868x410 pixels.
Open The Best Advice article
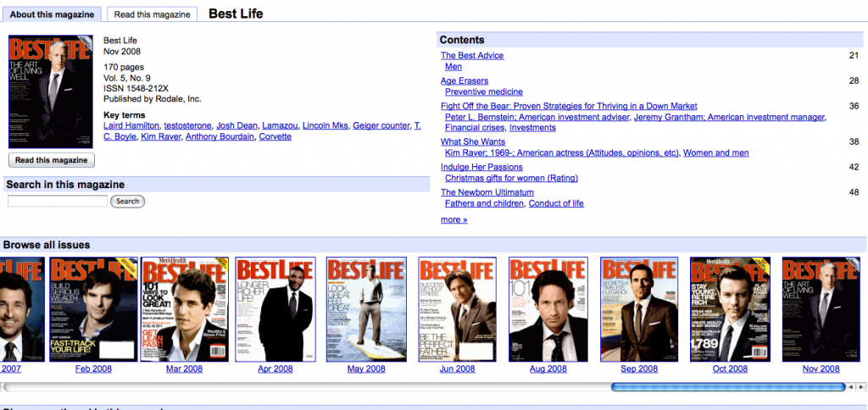pos(472,55)
